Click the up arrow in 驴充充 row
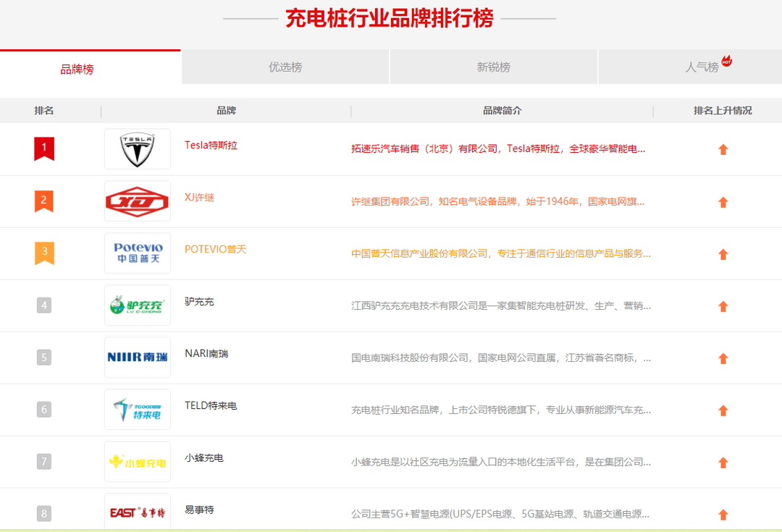This screenshot has width=782, height=532. (723, 306)
